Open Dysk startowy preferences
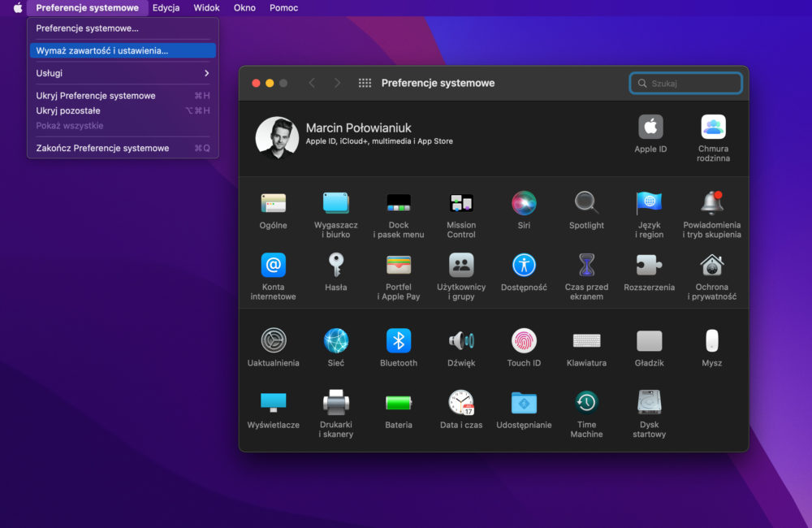Viewport: 812px width, 528px height. (649, 402)
